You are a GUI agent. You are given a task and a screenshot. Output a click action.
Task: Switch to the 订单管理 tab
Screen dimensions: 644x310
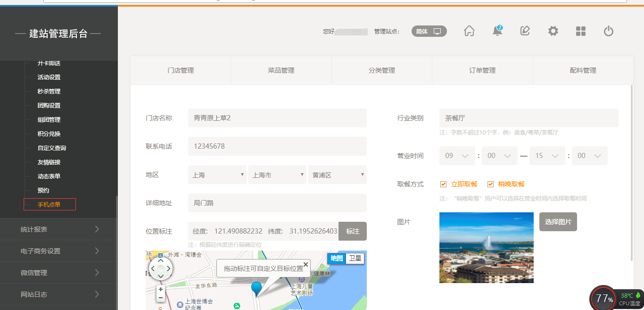[x=482, y=70]
